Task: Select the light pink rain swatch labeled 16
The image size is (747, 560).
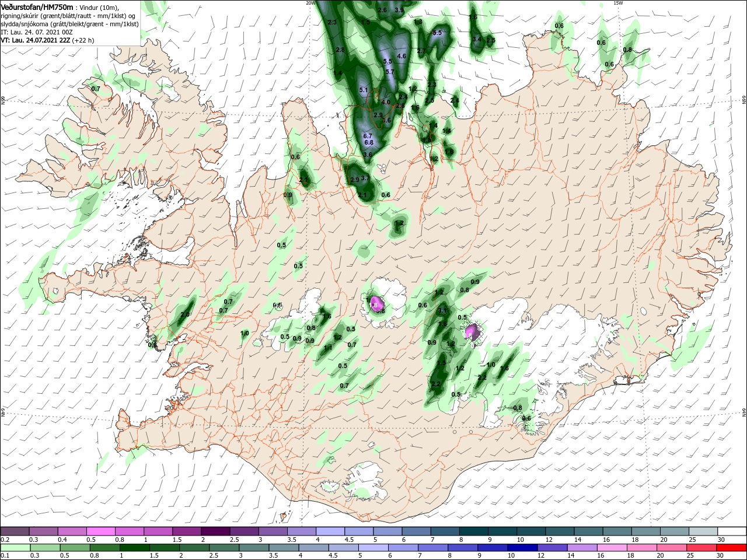Action: click(612, 548)
